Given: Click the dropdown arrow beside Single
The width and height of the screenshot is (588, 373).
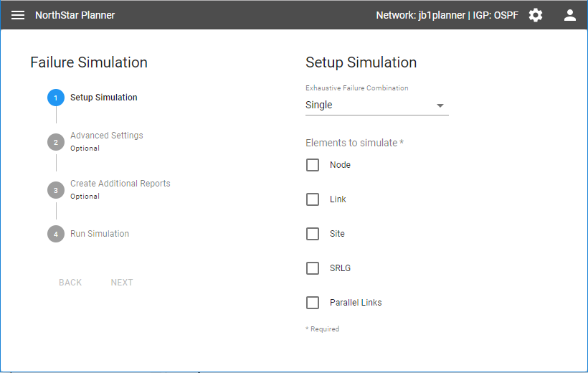Looking at the screenshot, I should click(440, 105).
